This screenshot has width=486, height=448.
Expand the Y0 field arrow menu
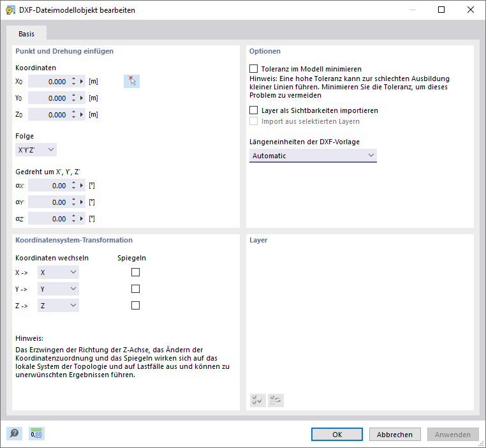pos(82,98)
